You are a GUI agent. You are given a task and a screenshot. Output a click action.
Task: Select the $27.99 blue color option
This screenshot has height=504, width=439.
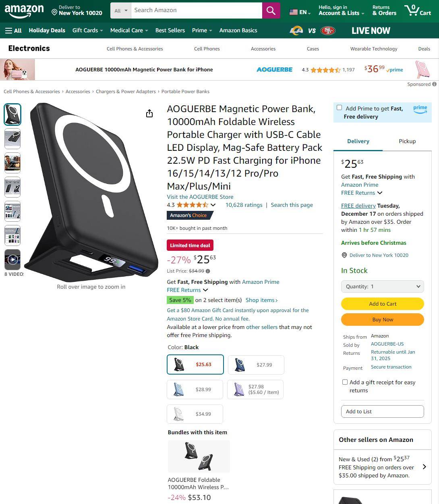pos(256,365)
